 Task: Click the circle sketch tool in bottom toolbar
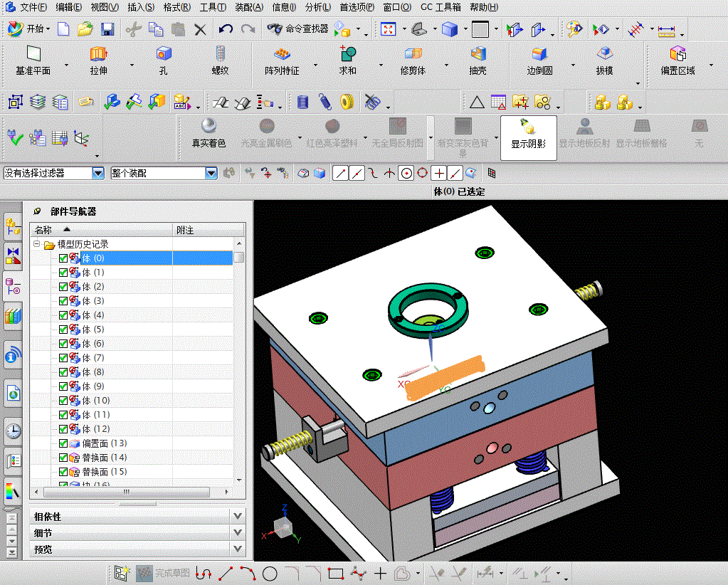click(x=270, y=574)
